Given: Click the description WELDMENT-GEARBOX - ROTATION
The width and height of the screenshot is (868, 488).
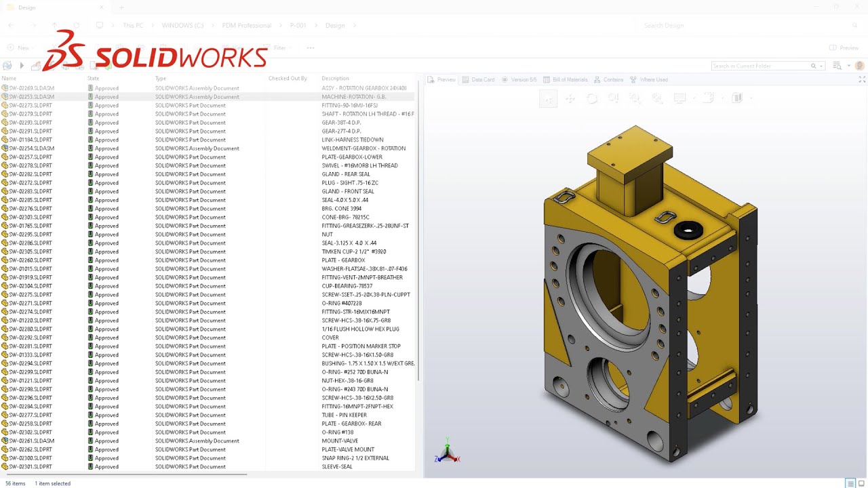Looking at the screenshot, I should click(x=363, y=148).
